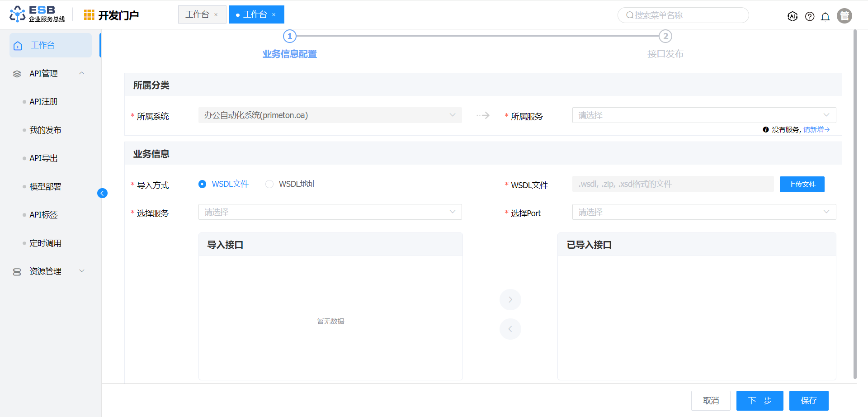The width and height of the screenshot is (868, 417).
Task: Open the help question mark icon
Action: pos(810,17)
